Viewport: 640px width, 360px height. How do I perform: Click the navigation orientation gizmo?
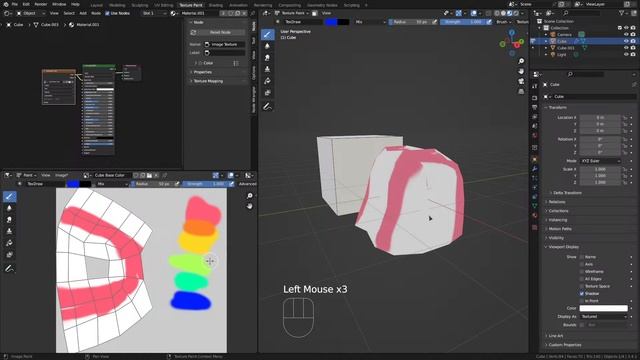(512, 42)
